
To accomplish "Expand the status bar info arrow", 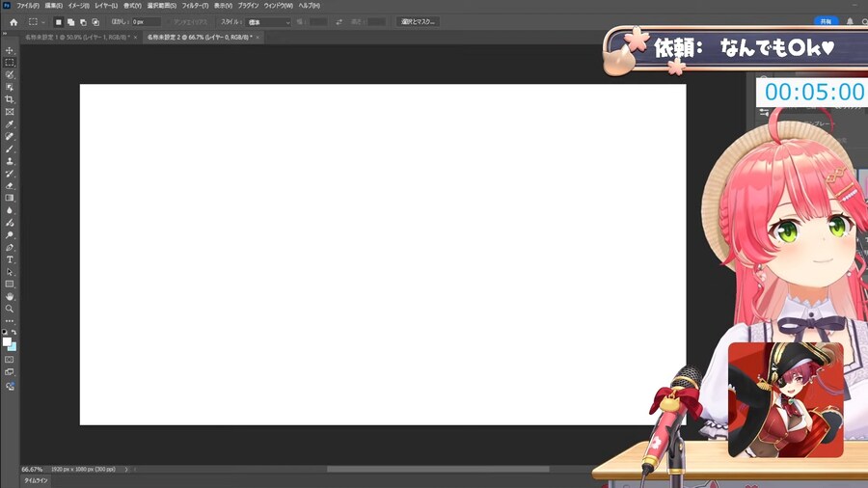I will (x=126, y=469).
